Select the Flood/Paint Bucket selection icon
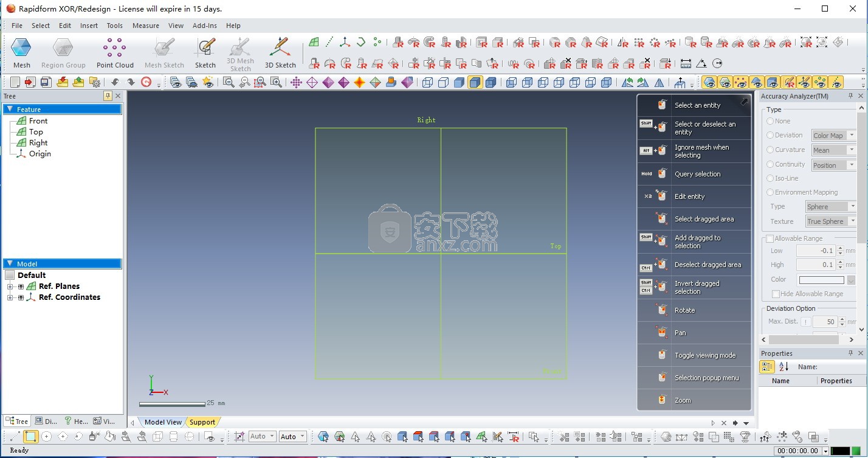The image size is (868, 458). 110,436
